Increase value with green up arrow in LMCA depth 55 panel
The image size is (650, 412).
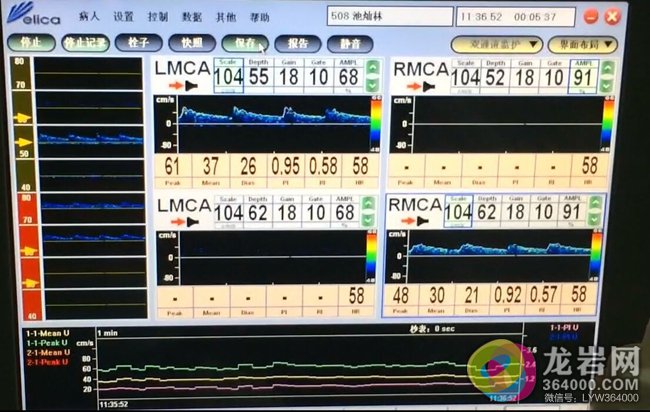point(373,67)
